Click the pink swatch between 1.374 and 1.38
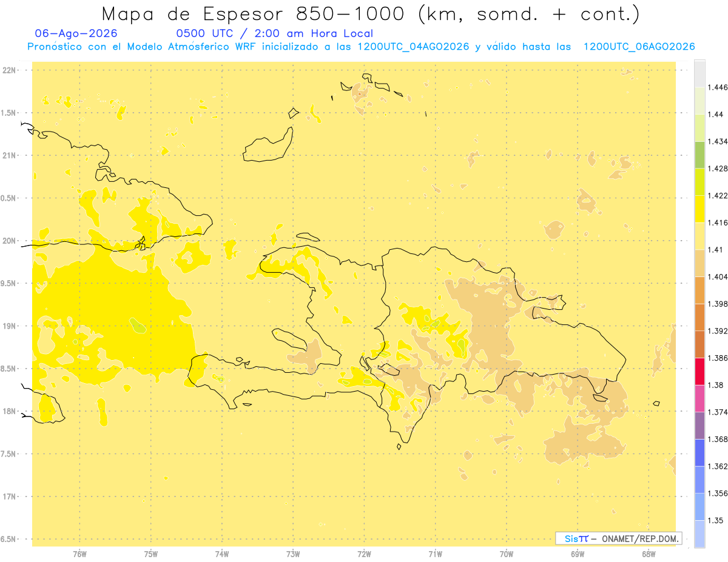This screenshot has height=562, width=728. 699,398
